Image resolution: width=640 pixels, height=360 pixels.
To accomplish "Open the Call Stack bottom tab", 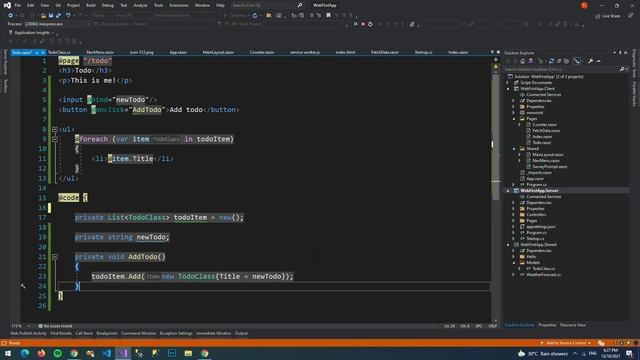I will click(x=84, y=333).
